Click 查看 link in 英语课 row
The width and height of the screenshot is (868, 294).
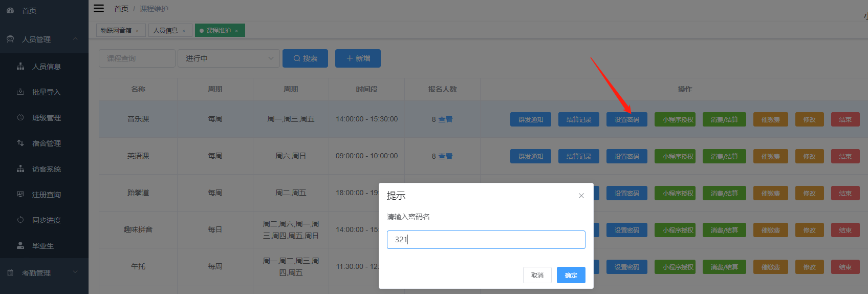(x=445, y=156)
